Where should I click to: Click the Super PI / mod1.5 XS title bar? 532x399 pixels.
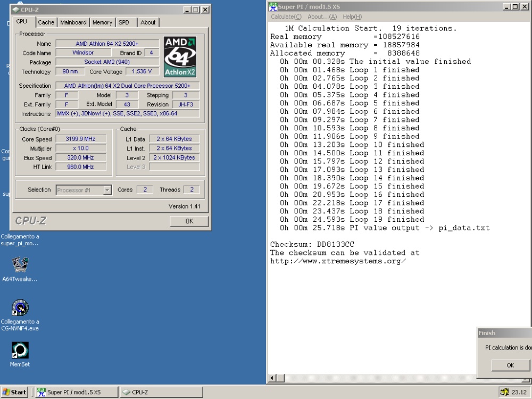400,6
